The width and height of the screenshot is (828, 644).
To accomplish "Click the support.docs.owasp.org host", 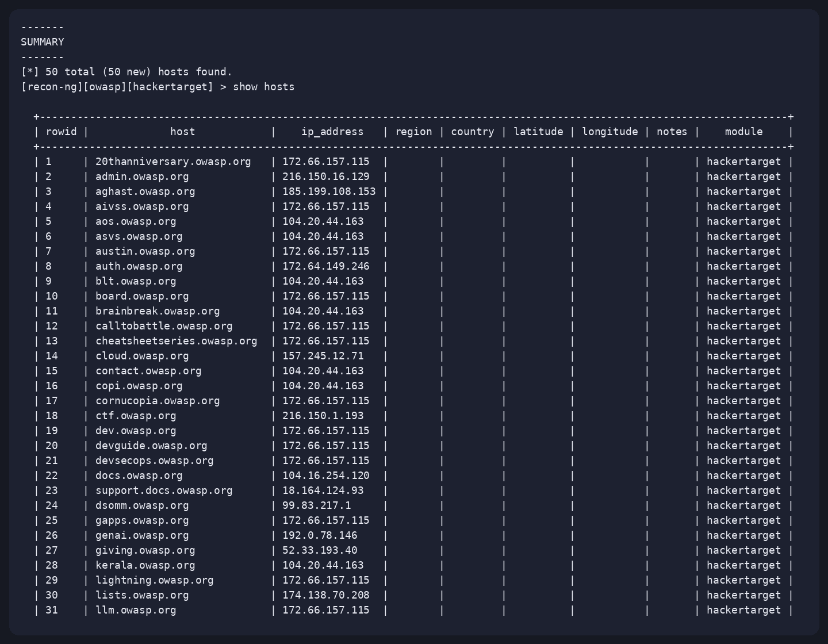I will (x=164, y=490).
